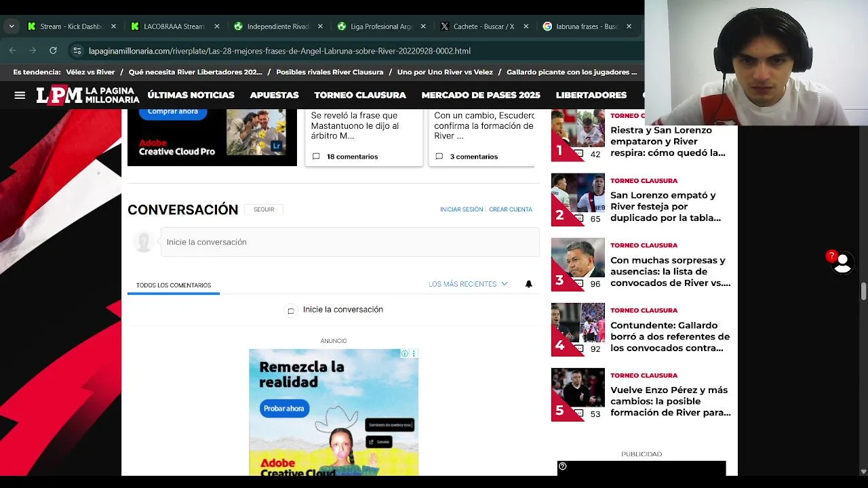Go back with the browser back arrow
868x488 pixels.
(x=12, y=51)
